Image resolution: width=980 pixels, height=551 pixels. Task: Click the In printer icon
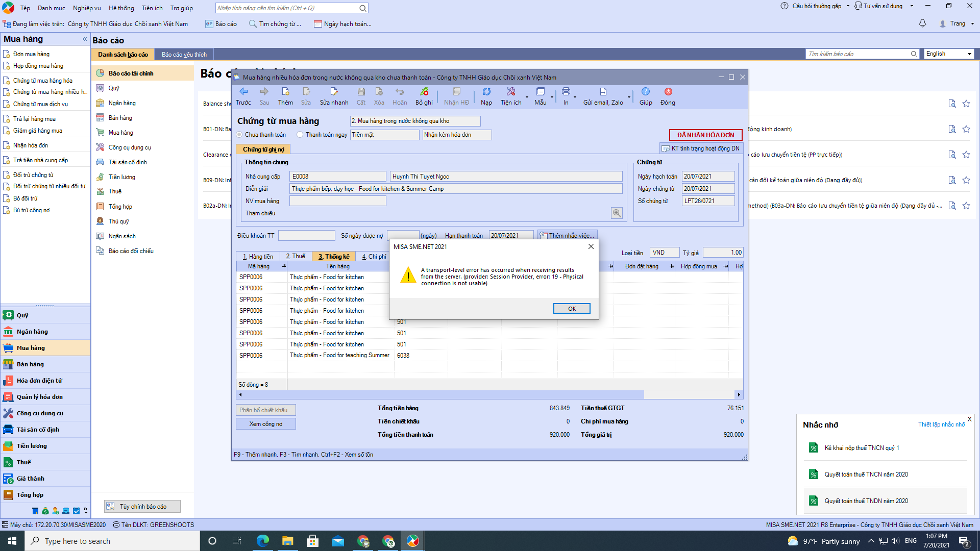pyautogui.click(x=566, y=92)
